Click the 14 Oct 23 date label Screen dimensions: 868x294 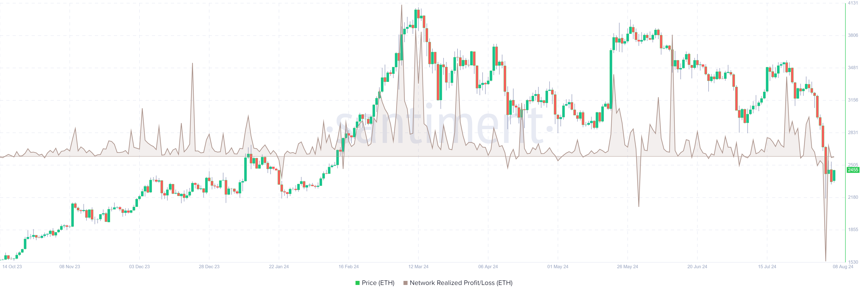12,267
